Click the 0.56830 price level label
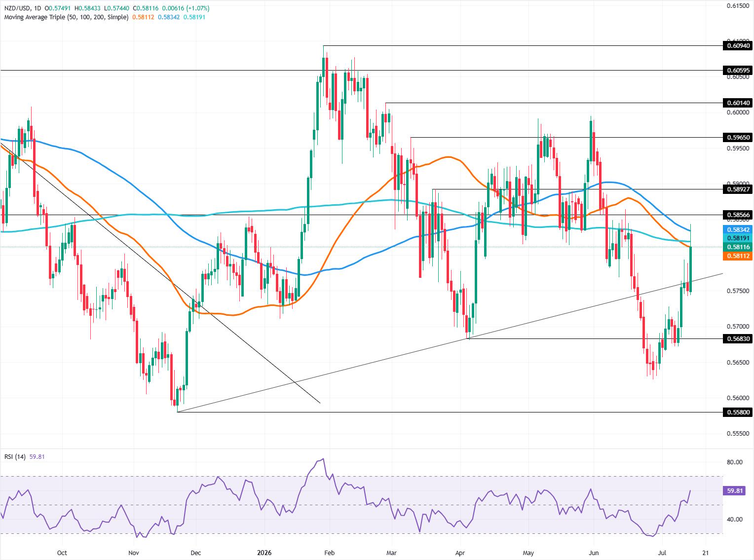 click(x=738, y=338)
